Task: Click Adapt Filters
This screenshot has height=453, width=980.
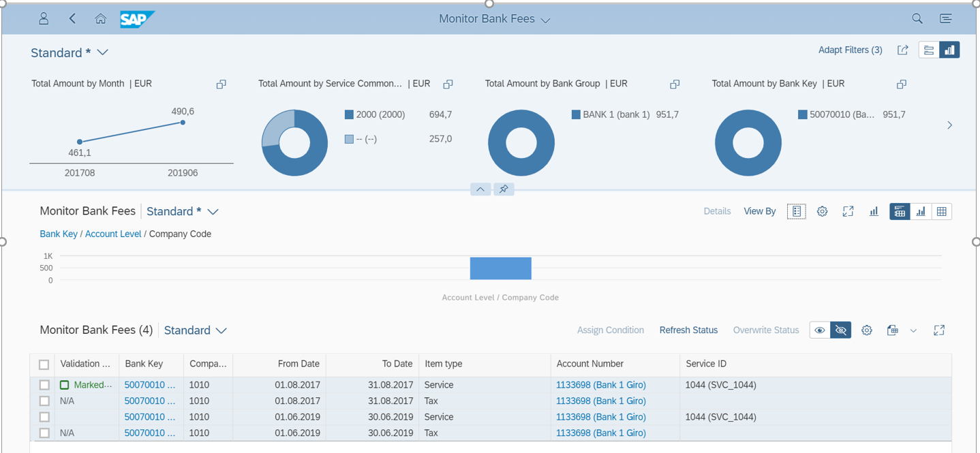Action: pos(850,50)
